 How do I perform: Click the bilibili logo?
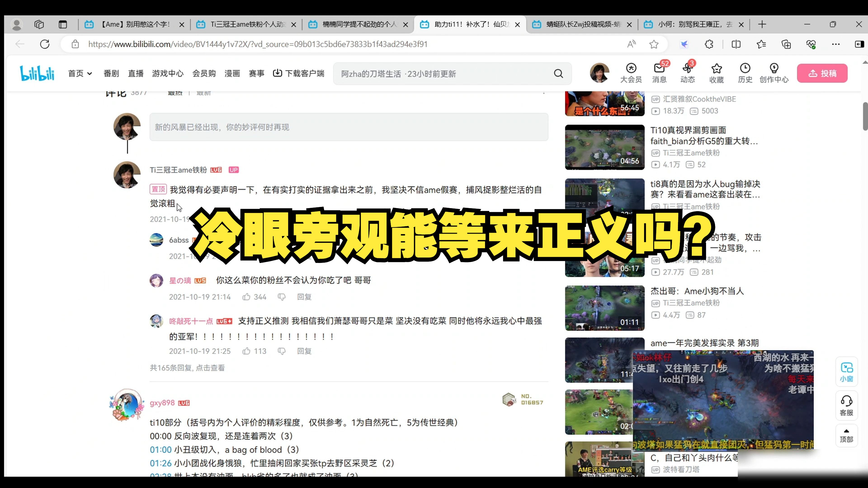point(37,73)
